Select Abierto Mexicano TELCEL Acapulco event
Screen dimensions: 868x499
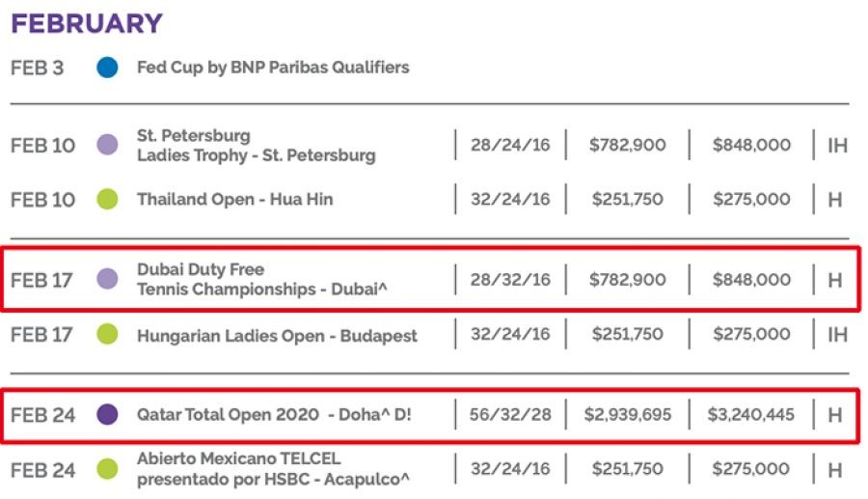pyautogui.click(x=273, y=469)
